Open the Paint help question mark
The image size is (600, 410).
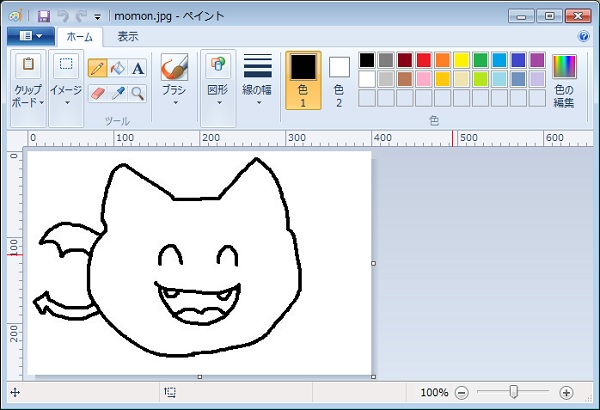click(584, 36)
